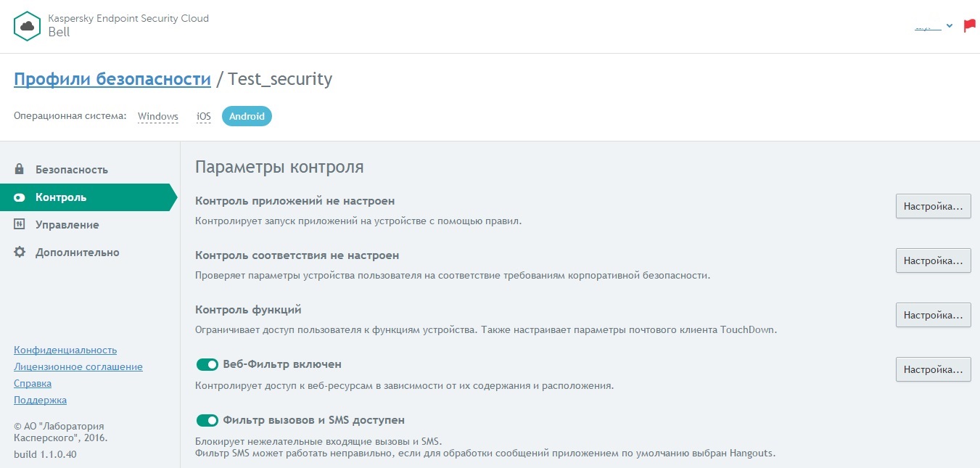Open Настройка for Веб-Фильтр

[x=933, y=369]
